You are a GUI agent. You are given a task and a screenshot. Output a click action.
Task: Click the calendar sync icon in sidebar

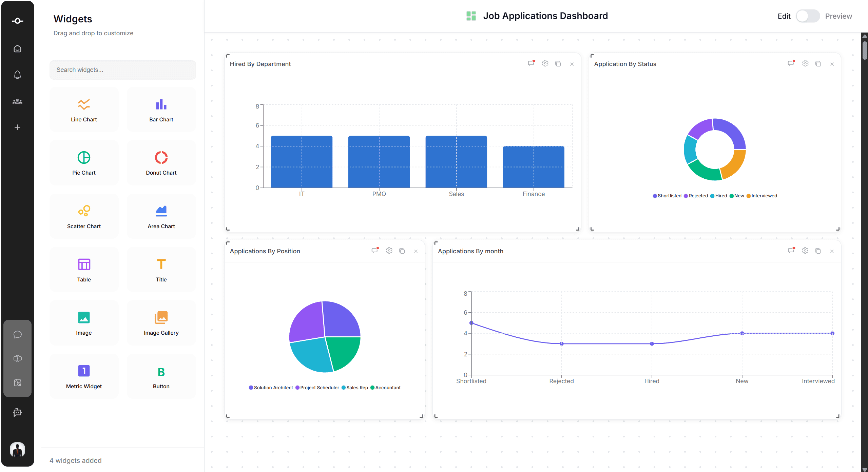18,382
